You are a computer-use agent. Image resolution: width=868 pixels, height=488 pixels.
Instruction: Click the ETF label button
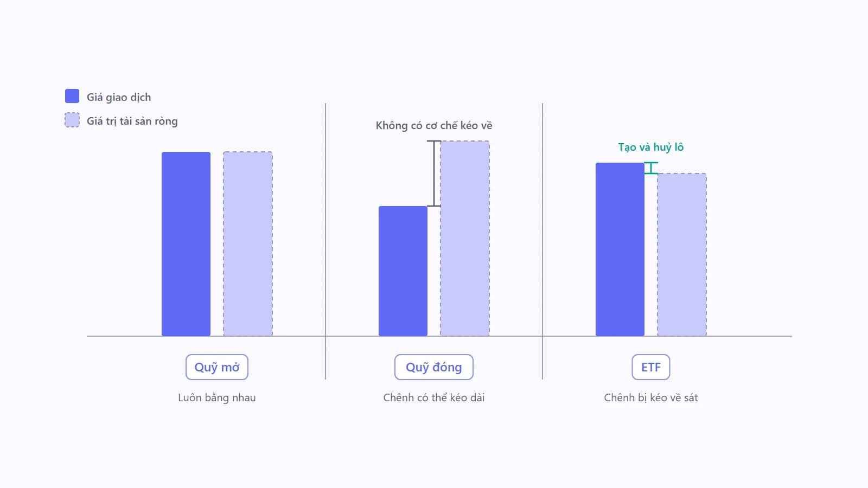(x=651, y=367)
